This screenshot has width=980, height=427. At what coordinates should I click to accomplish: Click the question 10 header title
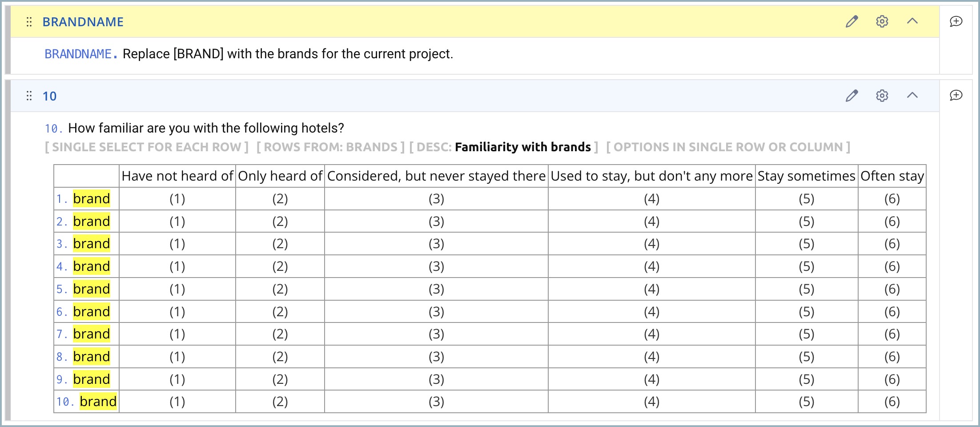(x=49, y=96)
